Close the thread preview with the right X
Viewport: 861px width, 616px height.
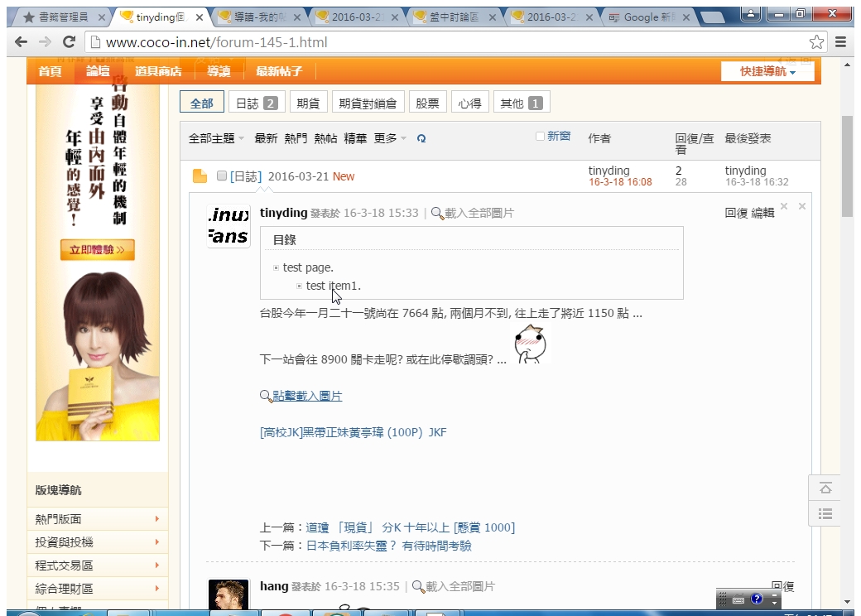click(802, 206)
